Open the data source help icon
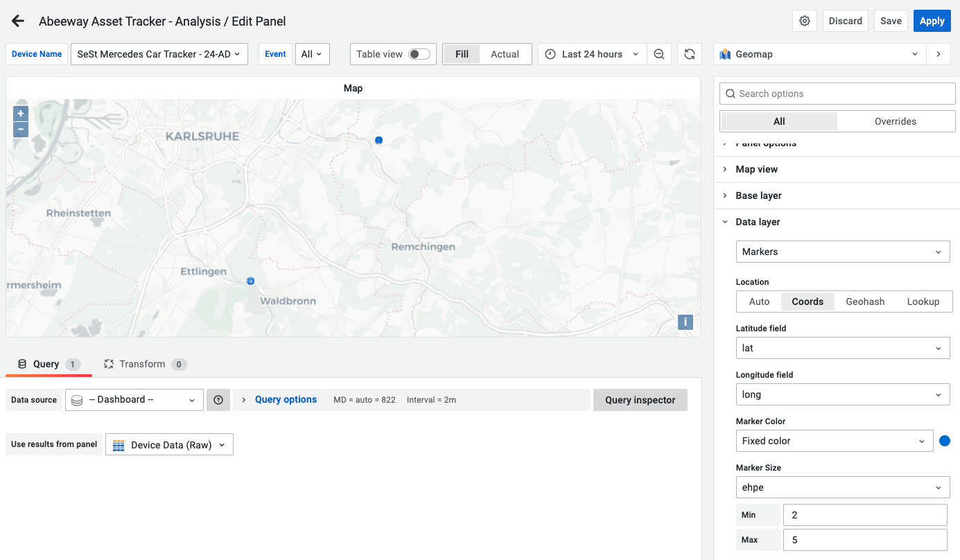Image resolution: width=960 pixels, height=560 pixels. click(218, 400)
